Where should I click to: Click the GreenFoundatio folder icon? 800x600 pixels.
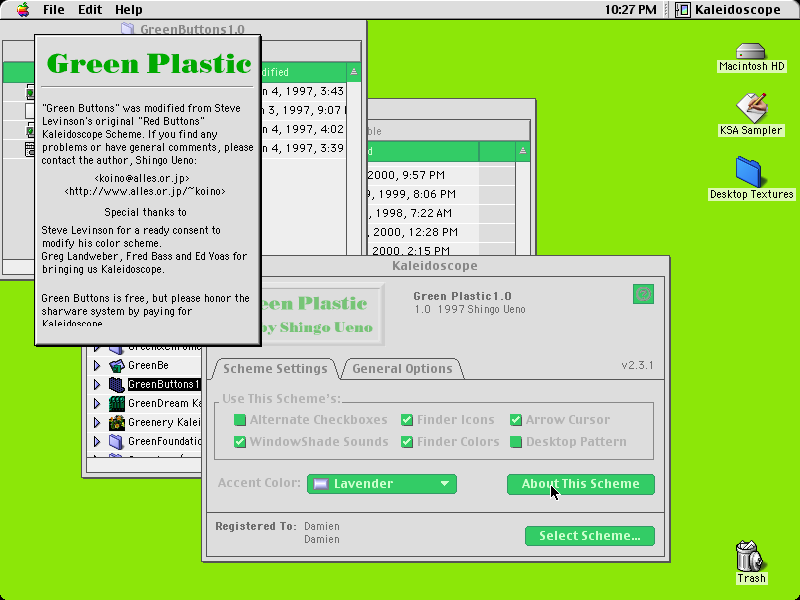click(x=117, y=441)
